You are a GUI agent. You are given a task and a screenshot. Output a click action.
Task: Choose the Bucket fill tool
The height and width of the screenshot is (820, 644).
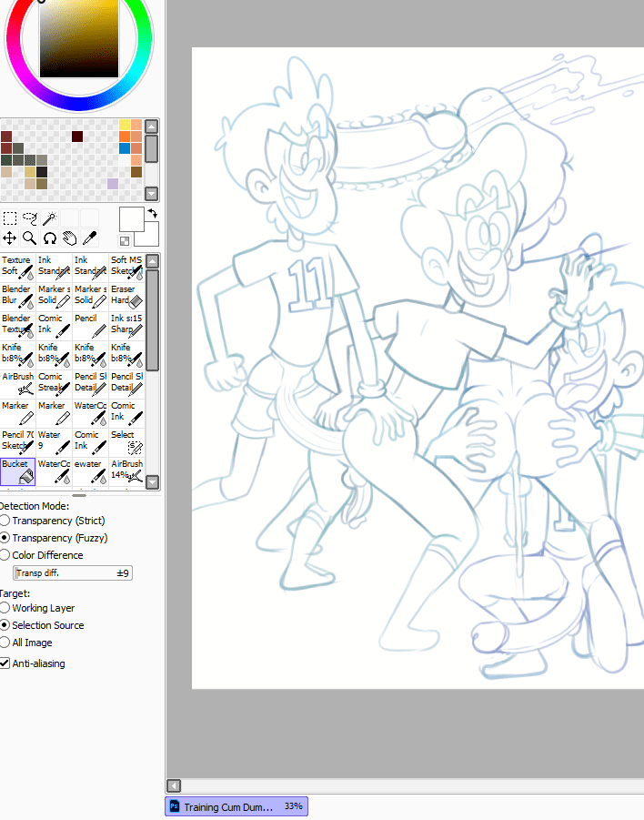point(18,471)
